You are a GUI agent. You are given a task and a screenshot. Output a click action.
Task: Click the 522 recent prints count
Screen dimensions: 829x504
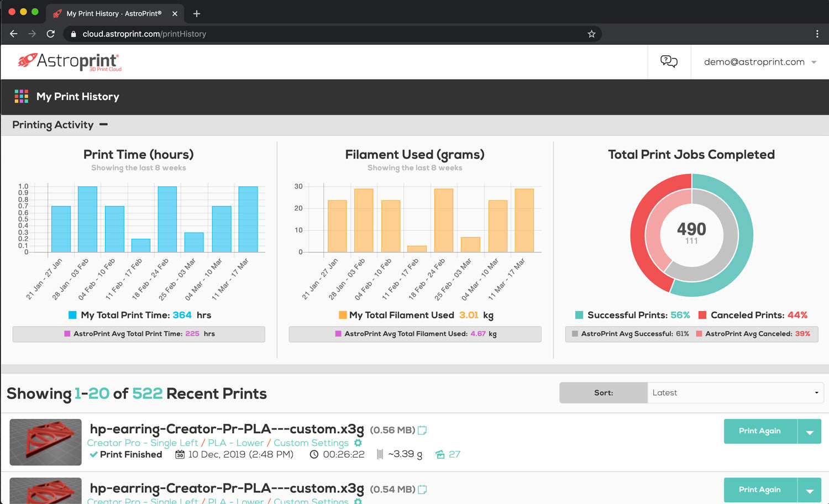tap(147, 393)
